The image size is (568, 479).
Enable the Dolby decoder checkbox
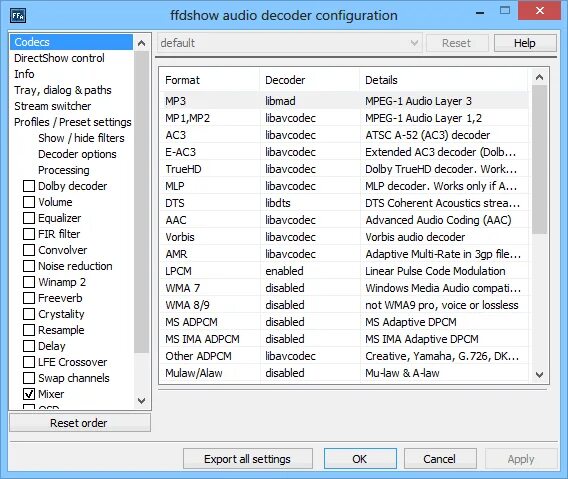click(29, 186)
